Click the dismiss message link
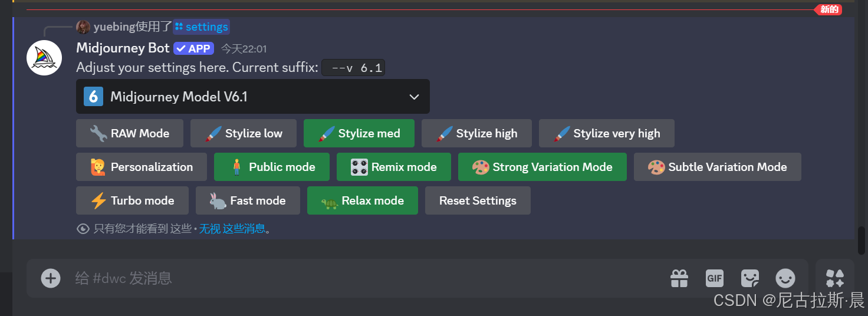This screenshot has height=316, width=868. point(232,229)
